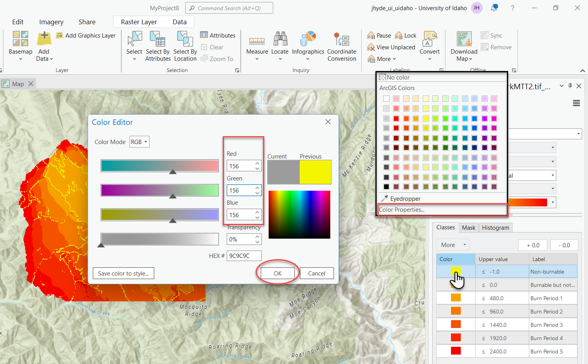Click the Transparency gradient slider

[160, 239]
